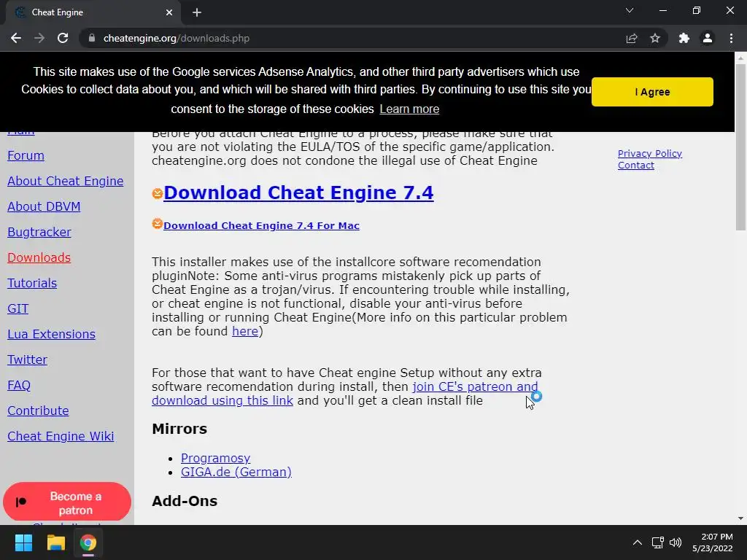Screen dimensions: 747x560
Task: Download Cheat Engine 7.4 For Mac
Action: (x=261, y=226)
